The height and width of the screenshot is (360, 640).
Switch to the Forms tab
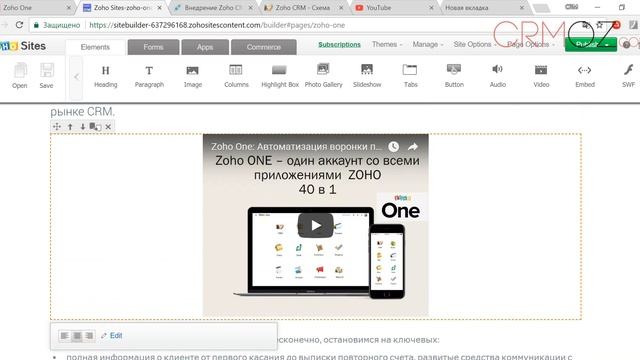click(153, 47)
